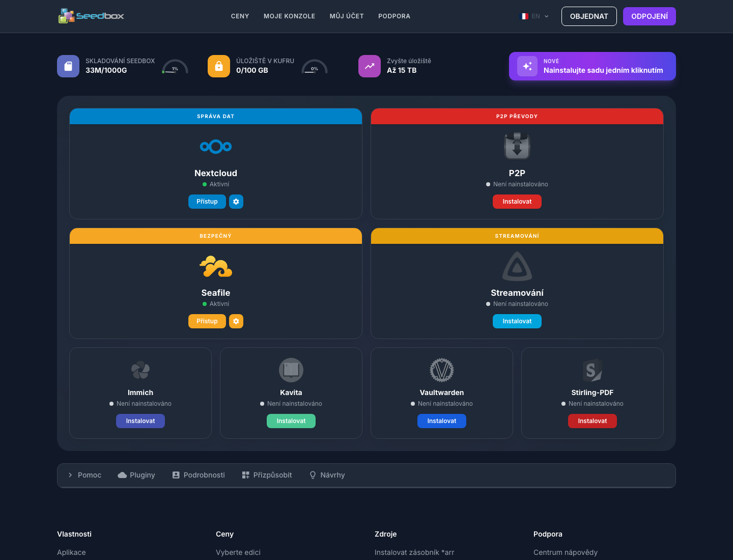Click the Nainstalujte sadu jedním kliknutím banner
The image size is (733, 560).
click(593, 66)
